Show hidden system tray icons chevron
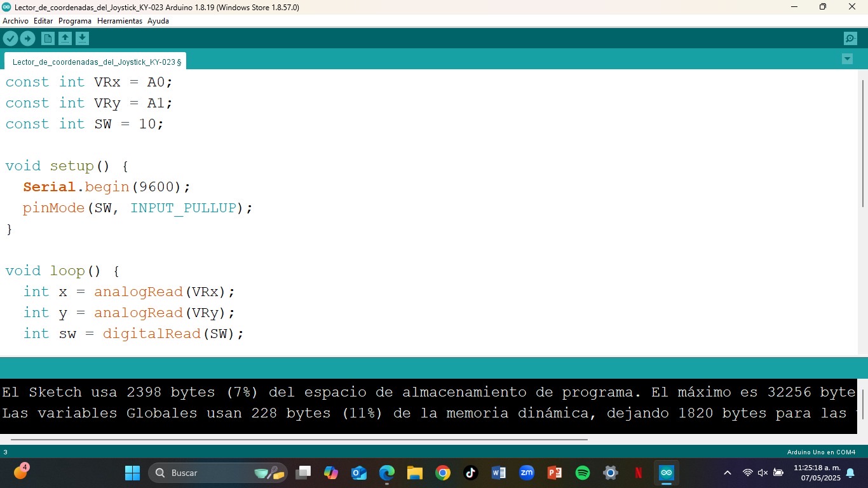This screenshot has height=488, width=868. (x=728, y=473)
